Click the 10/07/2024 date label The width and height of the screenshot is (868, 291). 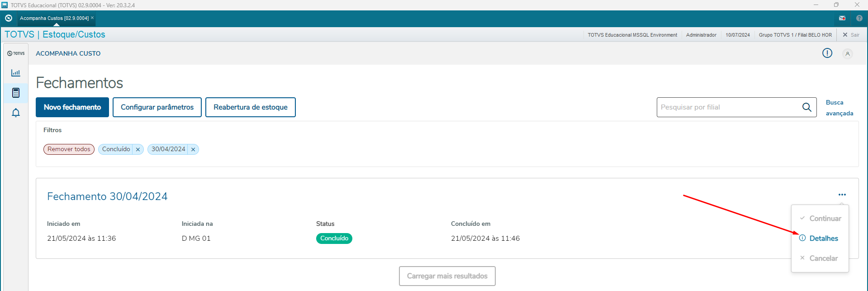point(738,35)
